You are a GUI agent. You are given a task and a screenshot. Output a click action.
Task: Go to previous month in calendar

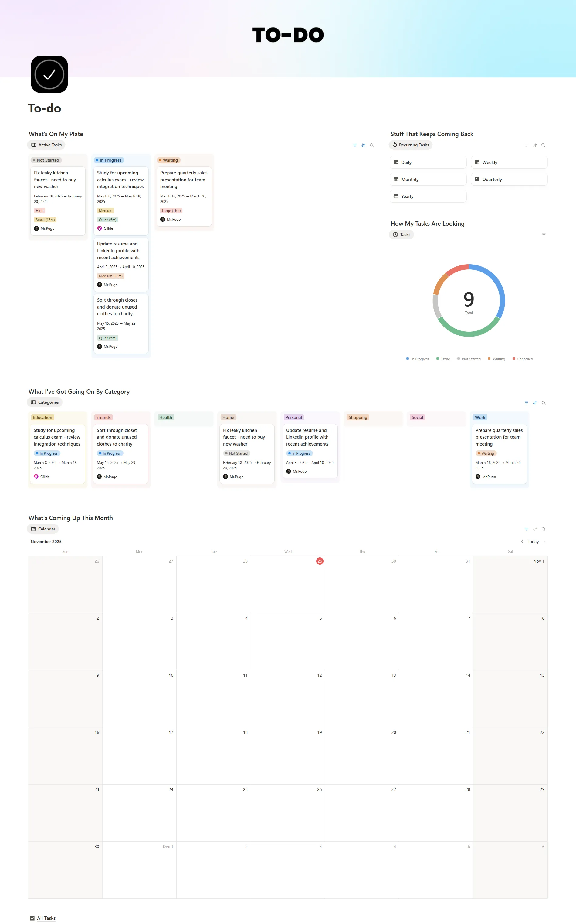(x=522, y=542)
